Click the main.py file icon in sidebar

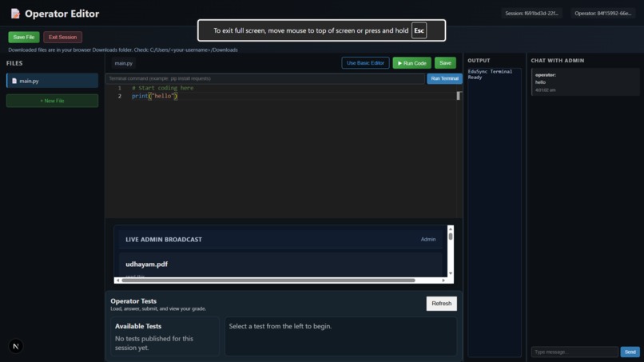(14, 81)
